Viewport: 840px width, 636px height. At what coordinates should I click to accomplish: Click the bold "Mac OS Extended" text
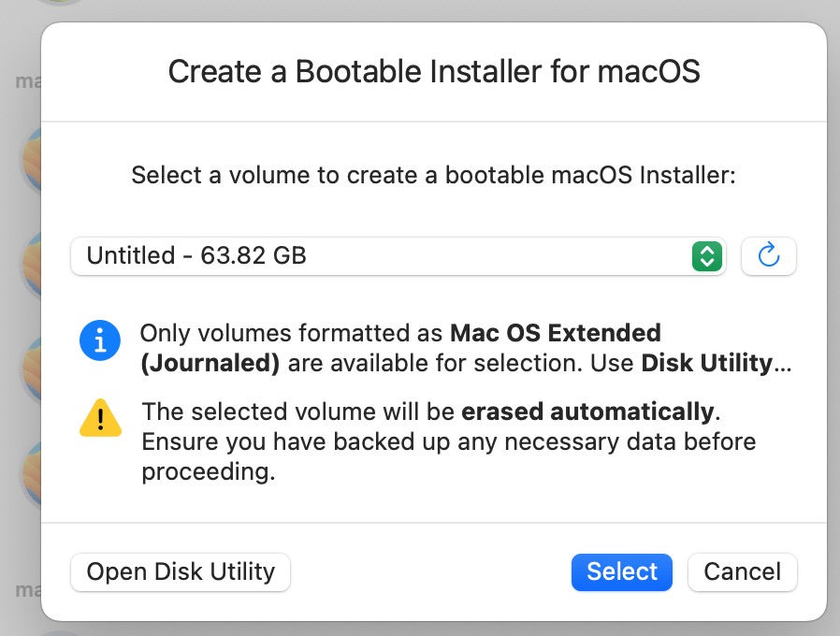(x=556, y=333)
